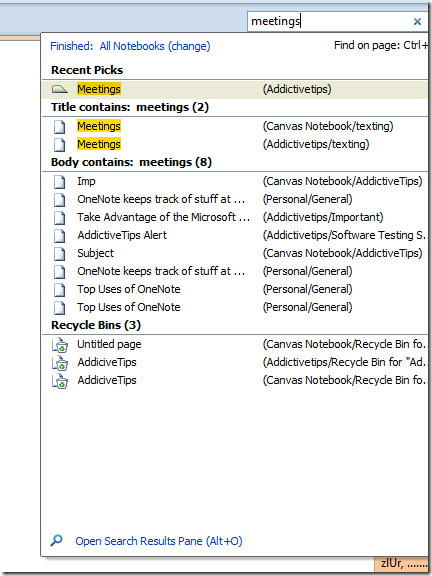
Task: Click page icon beside AddictiveTips Alert
Action: (60, 236)
